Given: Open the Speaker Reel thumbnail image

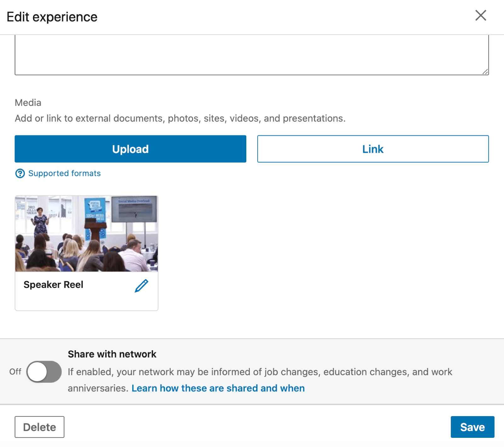Looking at the screenshot, I should coord(87,234).
